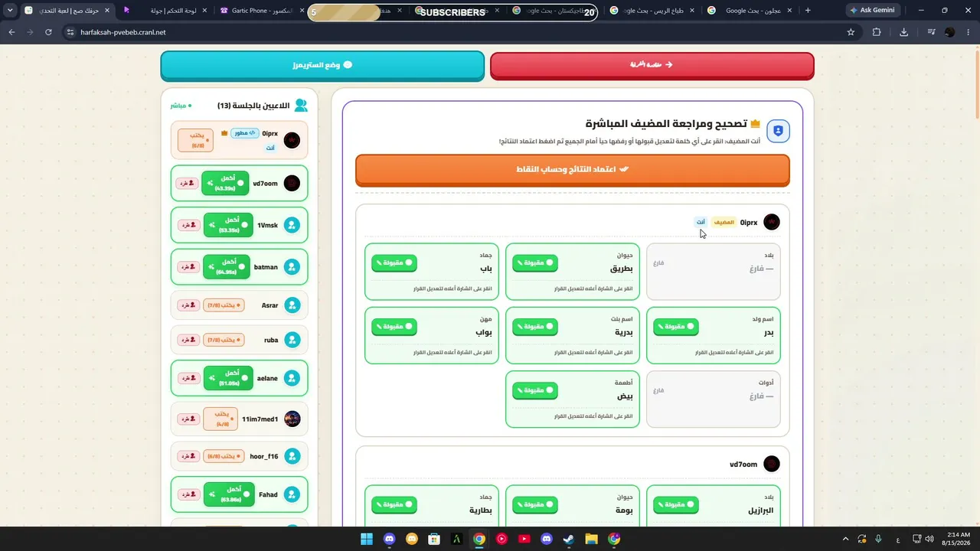Toggle the accepted badge for word بومة
The height and width of the screenshot is (551, 980).
535,505
